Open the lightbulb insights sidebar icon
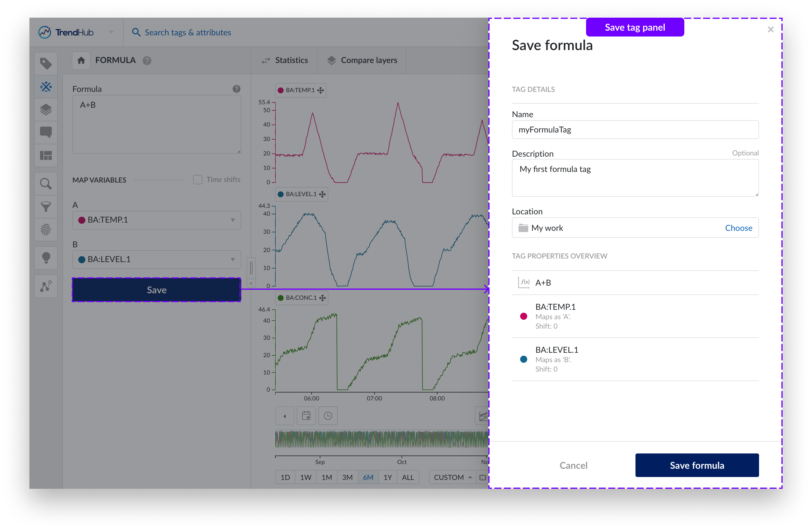 pos(46,258)
